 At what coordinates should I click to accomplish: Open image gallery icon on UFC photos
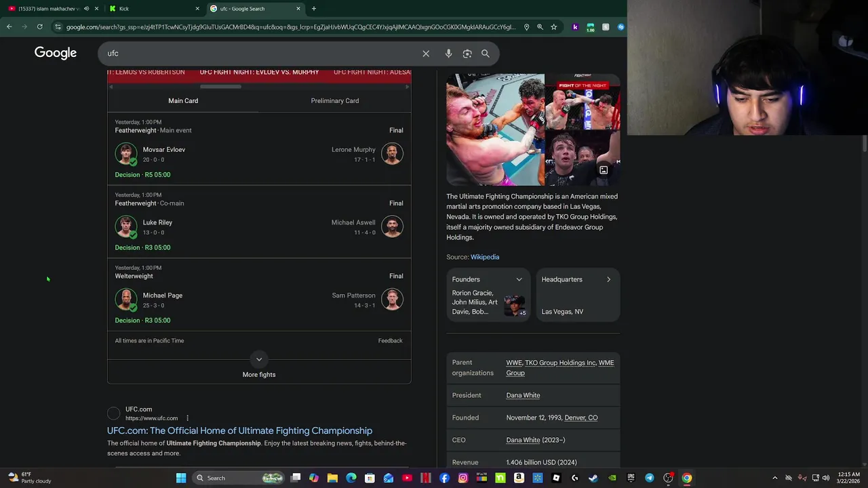tap(604, 170)
